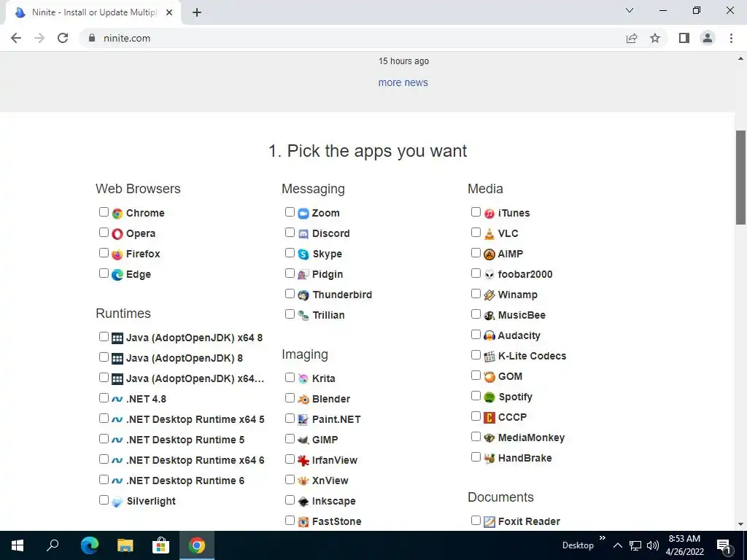The height and width of the screenshot is (560, 747).
Task: Bookmark this page with the star icon
Action: tap(655, 38)
